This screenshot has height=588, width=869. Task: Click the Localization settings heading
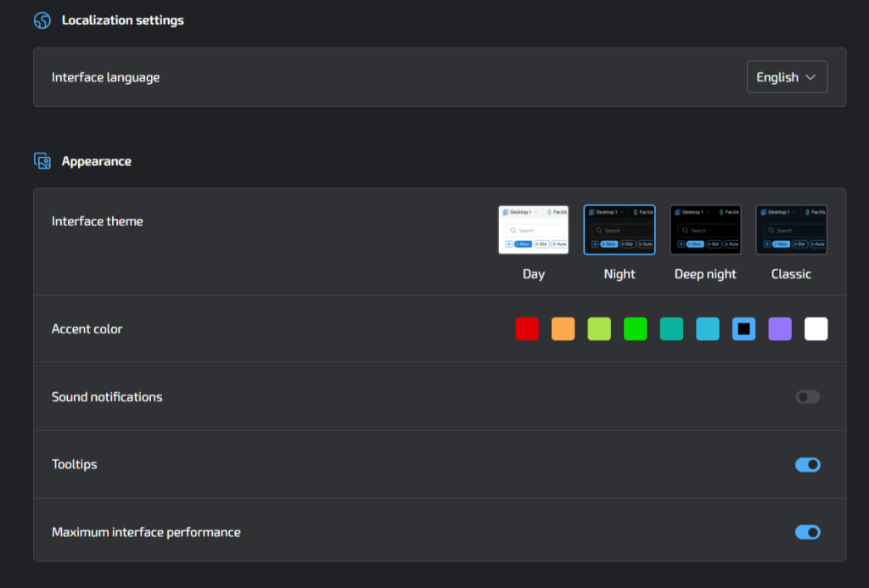click(x=122, y=20)
